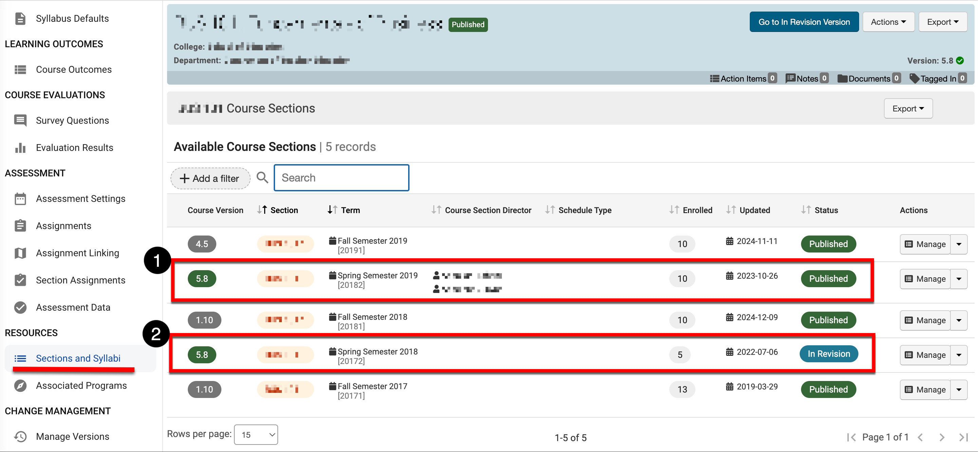Screen dimensions: 980x452
Task: Sort by Term column arrows icon
Action: point(332,210)
